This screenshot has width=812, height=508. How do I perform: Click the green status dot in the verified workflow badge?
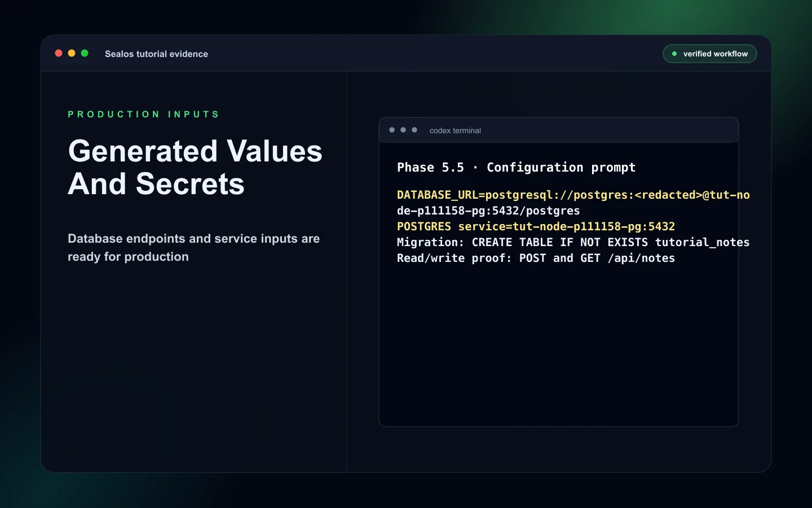pyautogui.click(x=674, y=54)
